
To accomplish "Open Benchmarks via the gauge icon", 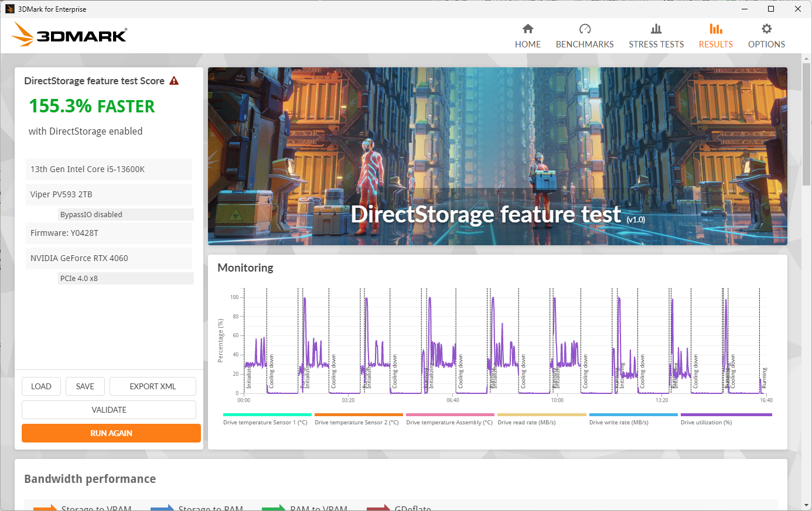I will coord(584,29).
